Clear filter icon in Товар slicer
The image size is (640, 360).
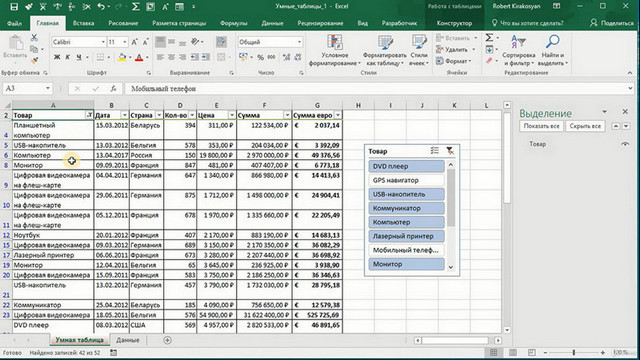(449, 151)
